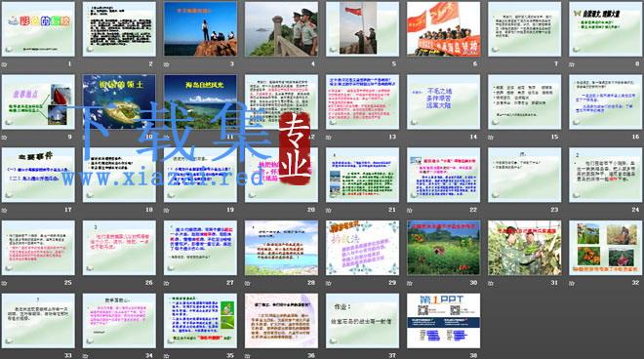This screenshot has height=359, width=644.
Task: Click the animation star icon under slide 1
Action: 5,64
